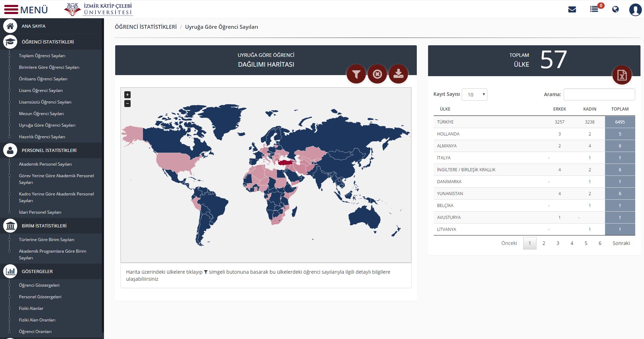The width and height of the screenshot is (644, 339).
Task: Open Fiziki Alan Oranları
Action: (x=37, y=320)
